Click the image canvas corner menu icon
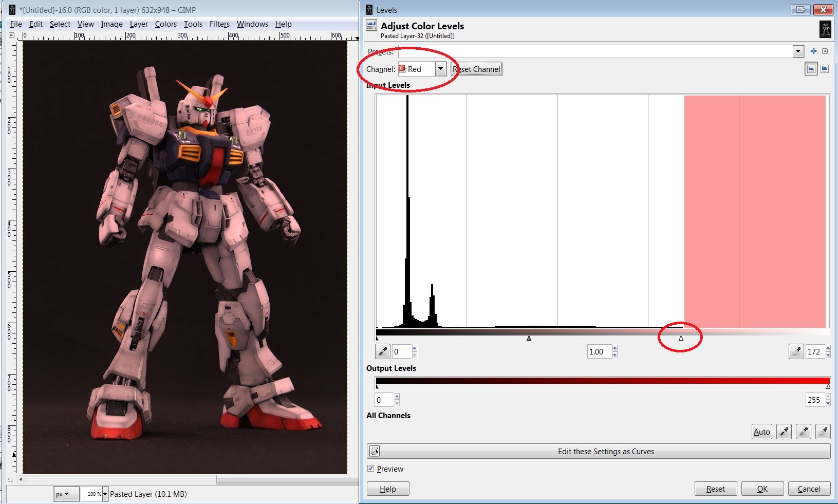 click(x=12, y=35)
